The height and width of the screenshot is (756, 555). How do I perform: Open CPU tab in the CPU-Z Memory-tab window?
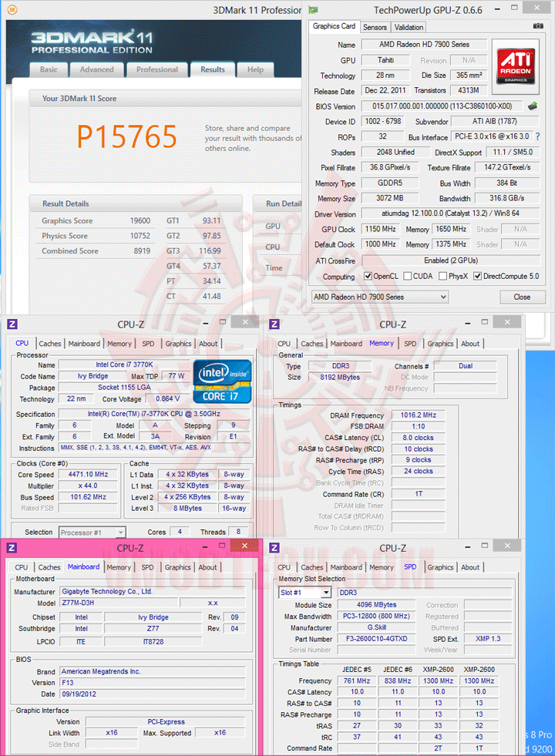284,344
